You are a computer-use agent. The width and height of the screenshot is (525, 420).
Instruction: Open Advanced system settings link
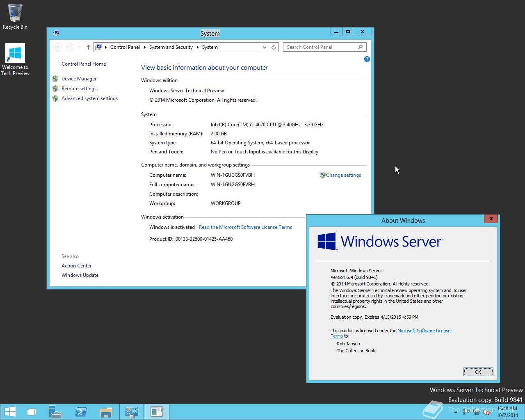click(89, 98)
